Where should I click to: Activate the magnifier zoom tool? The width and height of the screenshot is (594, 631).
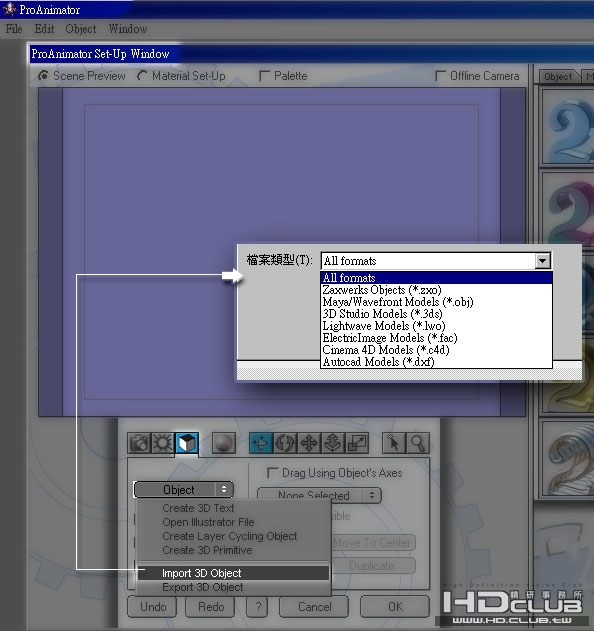pyautogui.click(x=418, y=443)
